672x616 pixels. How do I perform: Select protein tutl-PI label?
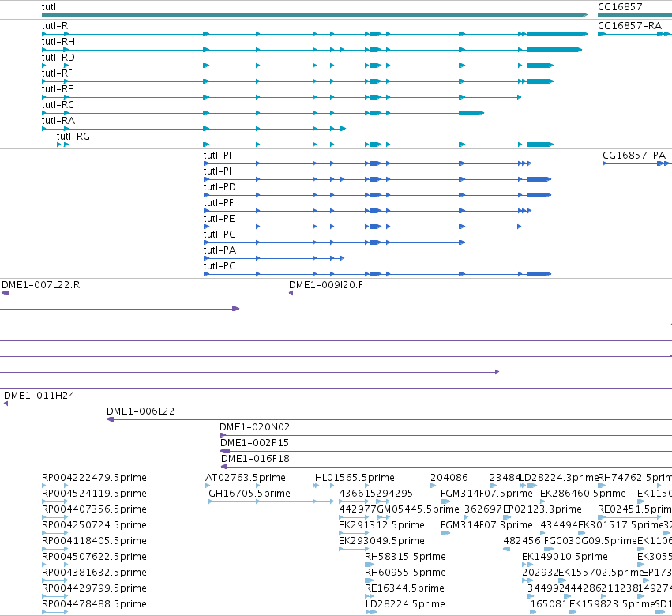pyautogui.click(x=217, y=156)
